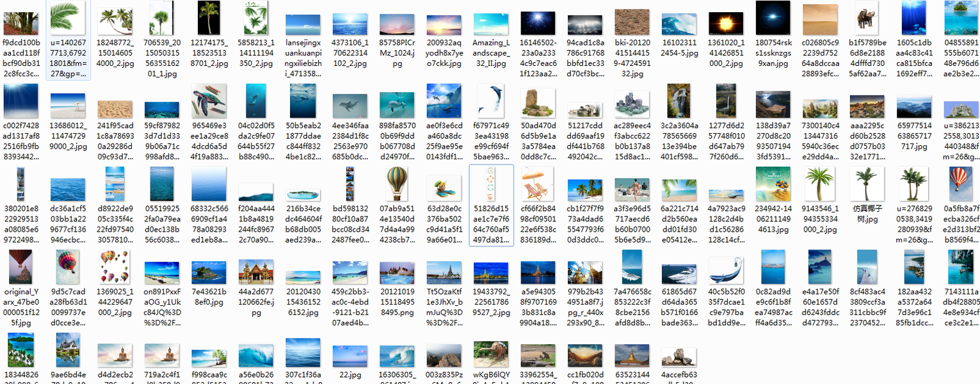980x384 pixels.
Task: Select file name starting on891PxxFaOG
Action: pyautogui.click(x=162, y=307)
